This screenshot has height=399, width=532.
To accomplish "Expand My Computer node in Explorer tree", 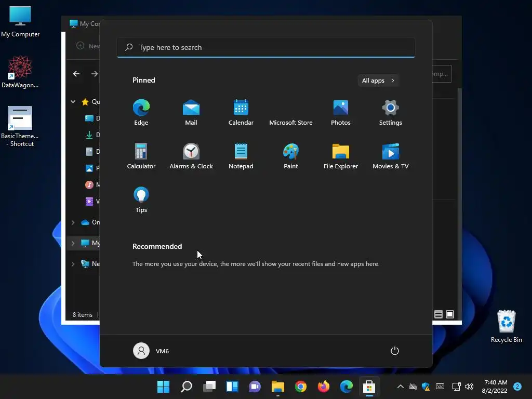I will click(73, 243).
